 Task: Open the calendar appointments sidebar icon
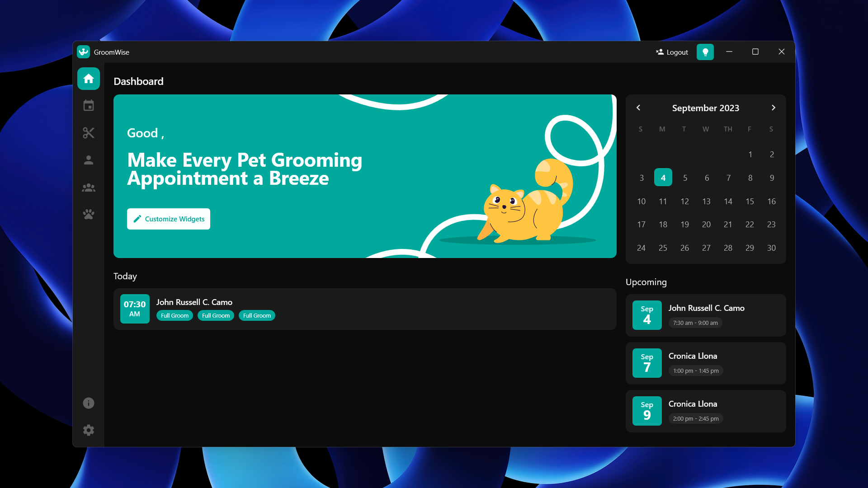(x=89, y=106)
